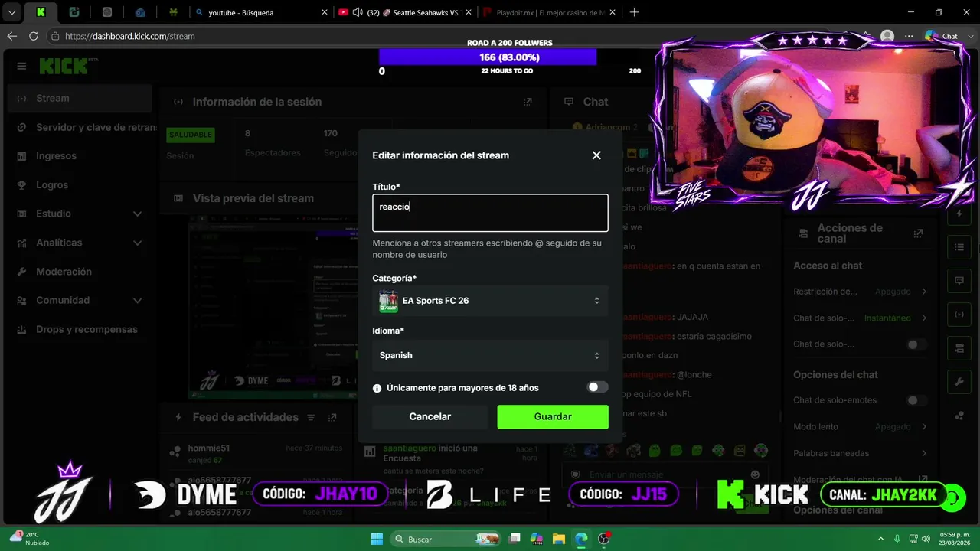The height and width of the screenshot is (551, 980).
Task: Open Drops y recompensas in the sidebar
Action: point(80,329)
